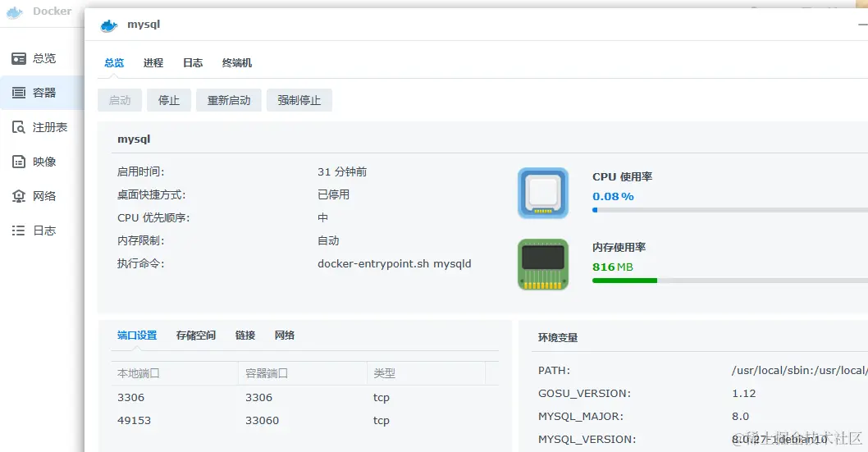Click the CPU chip usage icon
The image size is (868, 452).
click(543, 193)
